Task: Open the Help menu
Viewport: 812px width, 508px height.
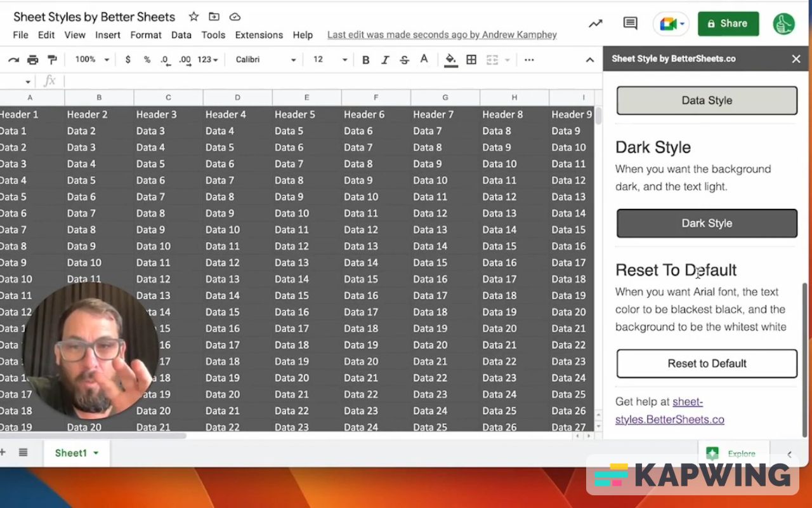Action: (303, 35)
